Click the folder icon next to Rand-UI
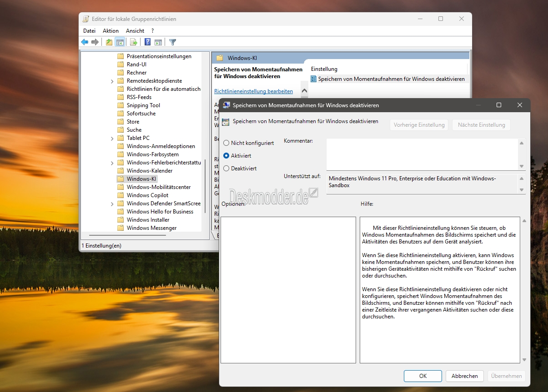 point(121,65)
